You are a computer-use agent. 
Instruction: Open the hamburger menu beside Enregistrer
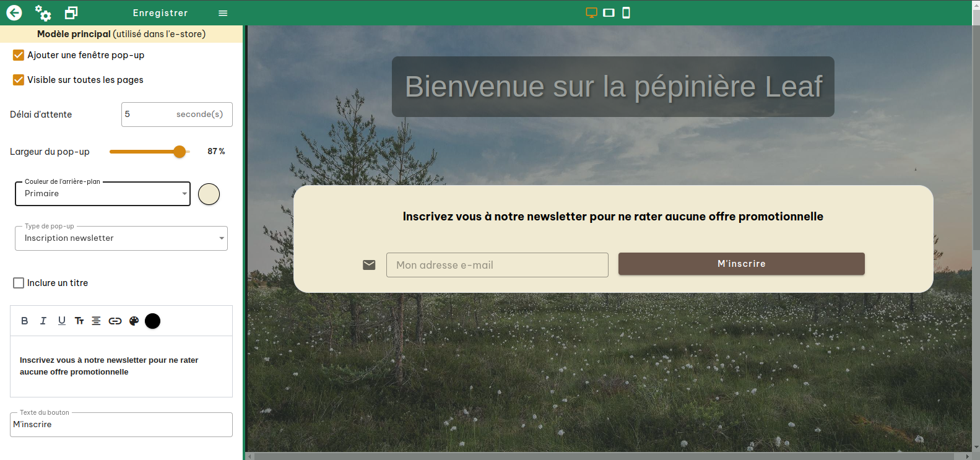click(223, 13)
